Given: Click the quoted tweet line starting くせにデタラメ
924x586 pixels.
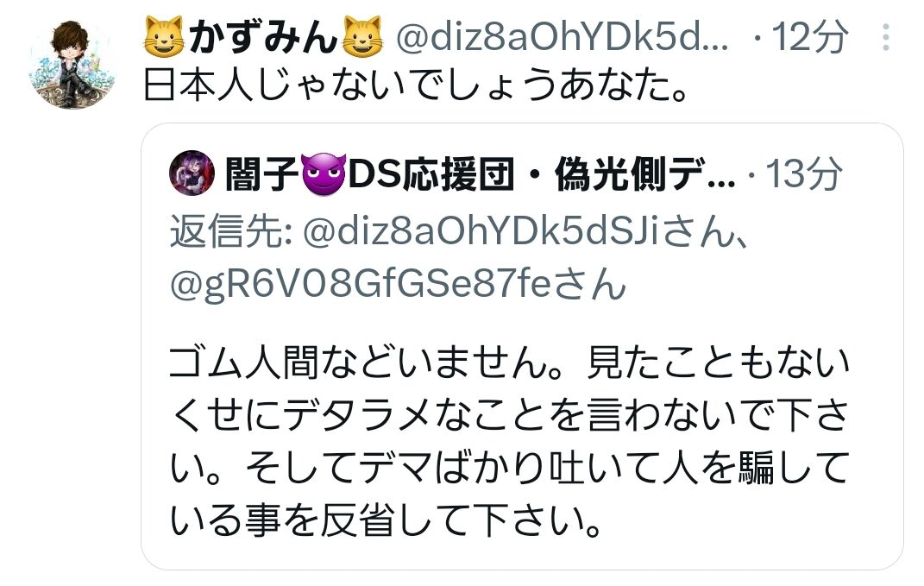Looking at the screenshot, I should click(x=509, y=415).
